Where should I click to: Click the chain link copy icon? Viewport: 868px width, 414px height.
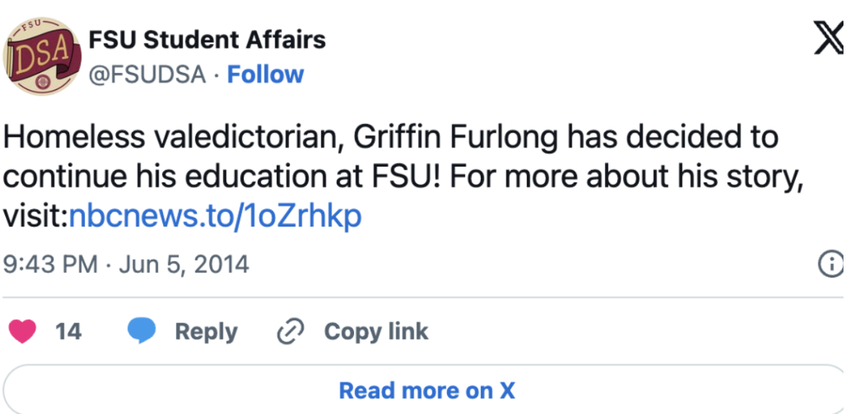291,332
